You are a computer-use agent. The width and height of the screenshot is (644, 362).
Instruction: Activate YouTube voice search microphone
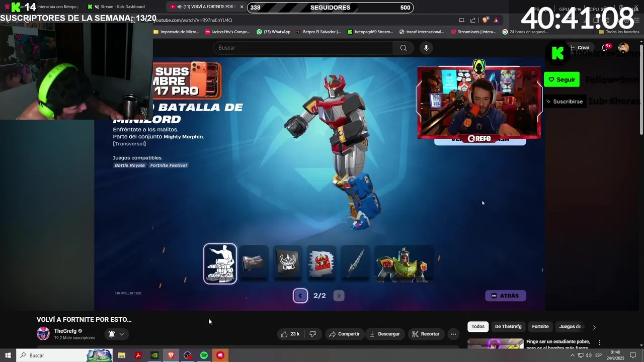426,48
